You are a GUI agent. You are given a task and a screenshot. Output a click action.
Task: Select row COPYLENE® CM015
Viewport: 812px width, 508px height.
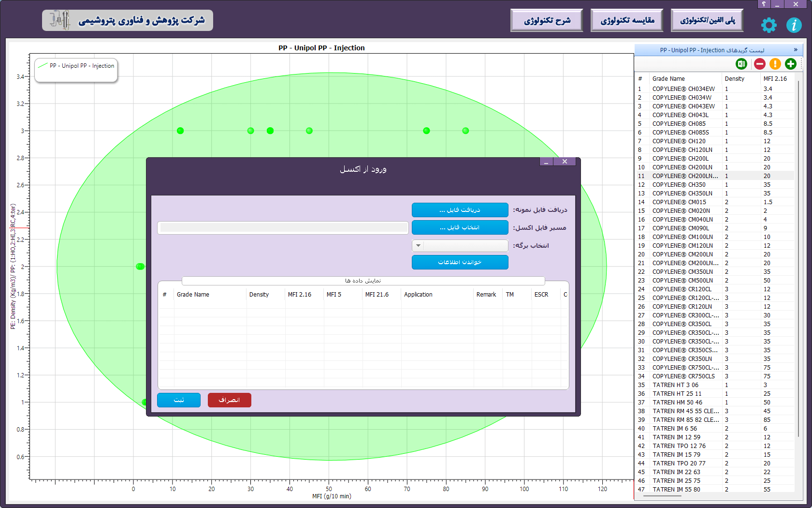click(x=715, y=202)
